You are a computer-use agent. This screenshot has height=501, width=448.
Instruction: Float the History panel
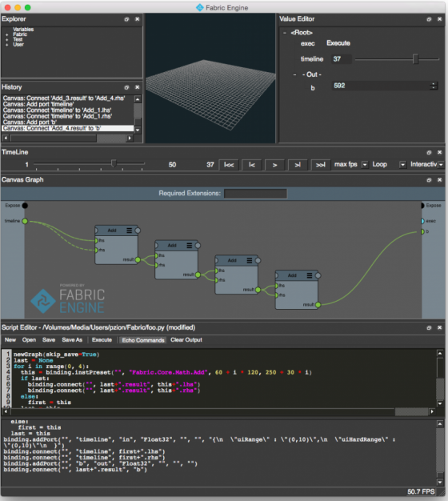tap(126, 87)
